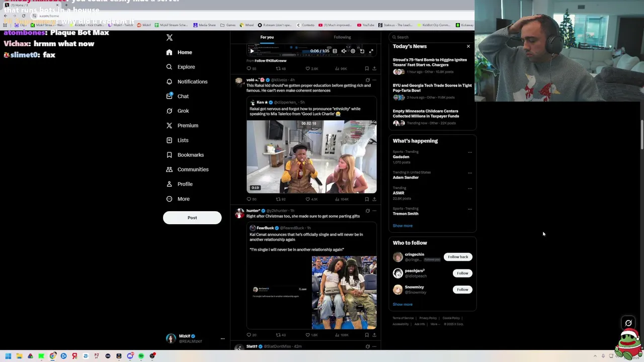Open the Kai Cenat couple photo
This screenshot has width=644, height=362.
pyautogui.click(x=344, y=293)
